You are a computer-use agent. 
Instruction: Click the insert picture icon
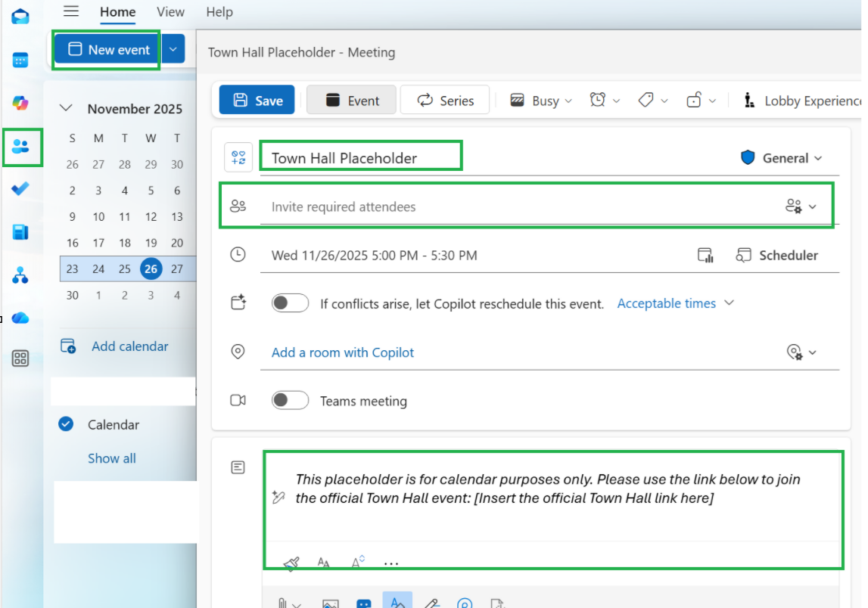click(331, 603)
